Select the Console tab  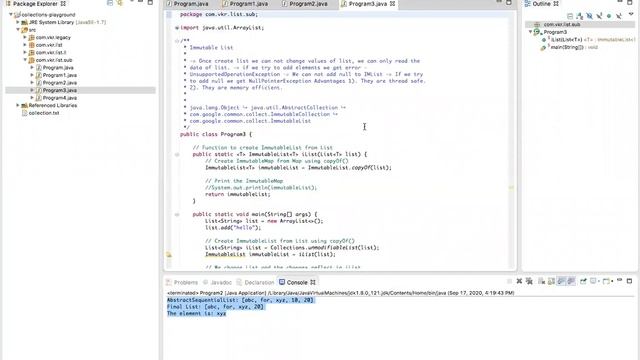point(297,282)
